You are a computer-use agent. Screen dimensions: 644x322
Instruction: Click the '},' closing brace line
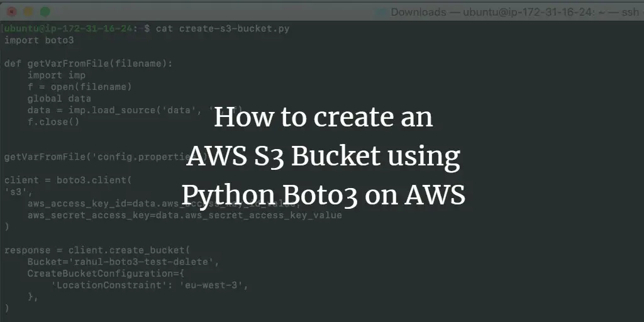tap(33, 297)
